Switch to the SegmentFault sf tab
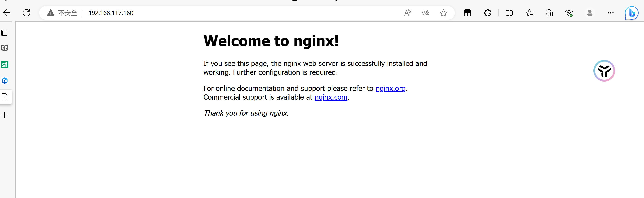The image size is (644, 198). tap(5, 65)
